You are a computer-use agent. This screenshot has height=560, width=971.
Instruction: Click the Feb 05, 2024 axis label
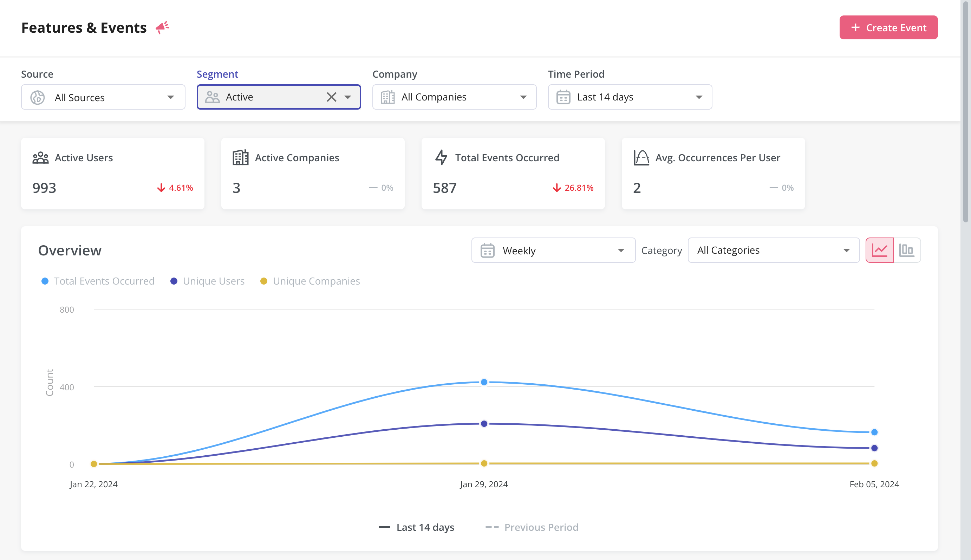(874, 484)
